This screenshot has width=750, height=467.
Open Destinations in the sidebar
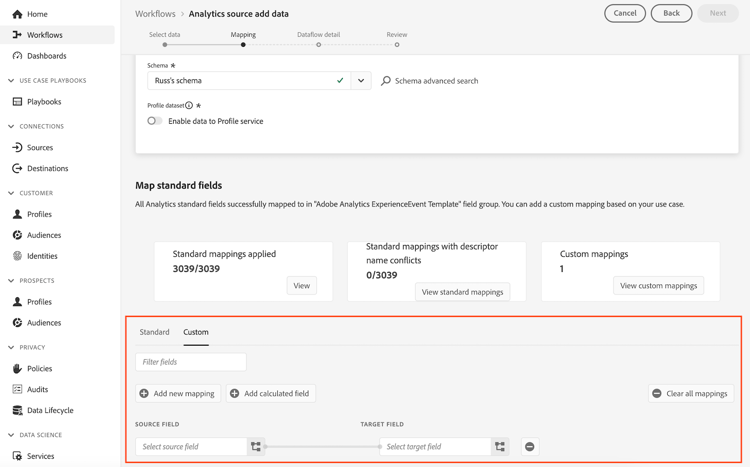pos(47,168)
